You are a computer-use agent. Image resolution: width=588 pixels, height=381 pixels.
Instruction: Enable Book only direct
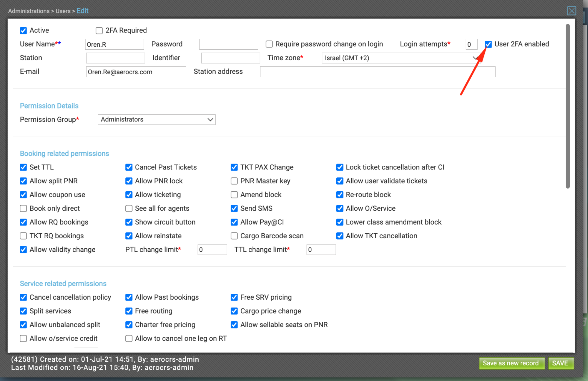23,209
